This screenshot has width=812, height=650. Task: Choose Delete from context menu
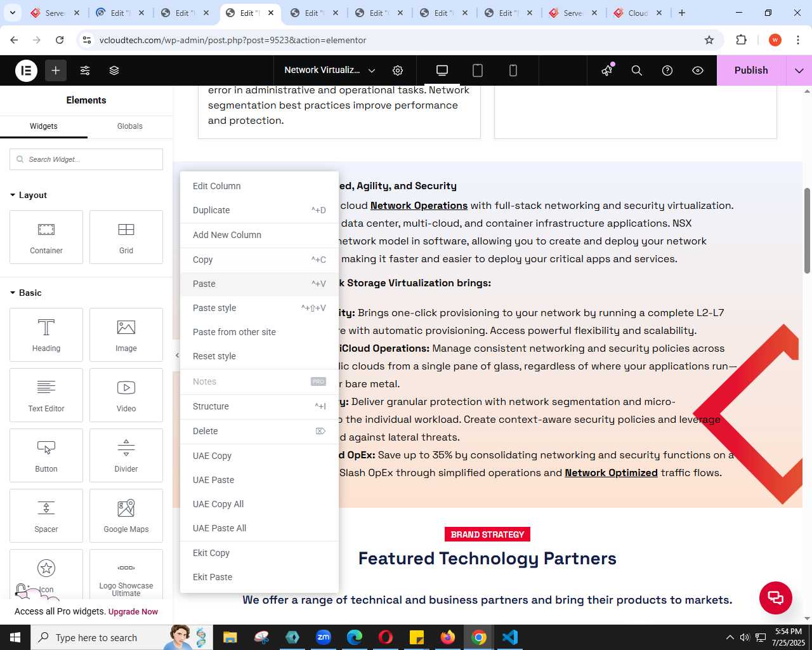point(259,431)
